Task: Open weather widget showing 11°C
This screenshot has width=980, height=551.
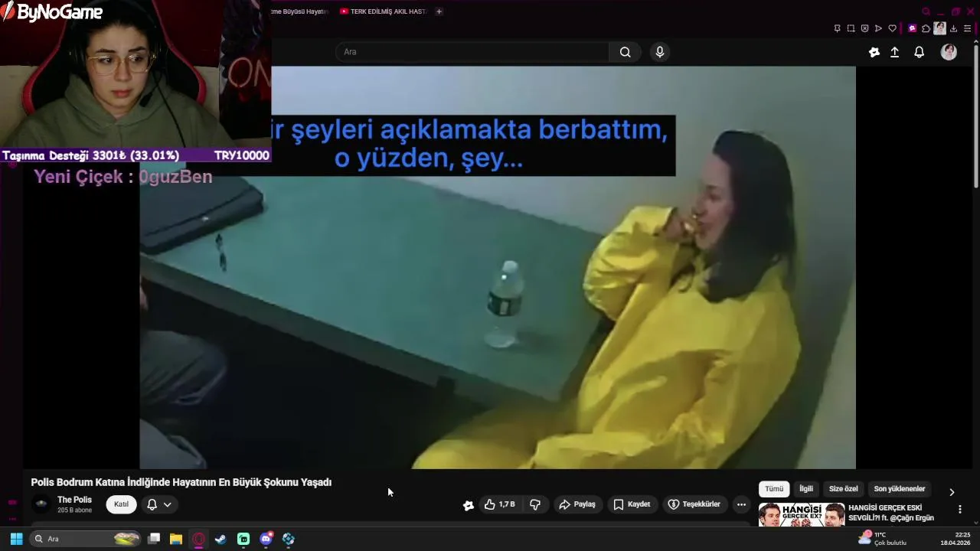Action: 883,539
